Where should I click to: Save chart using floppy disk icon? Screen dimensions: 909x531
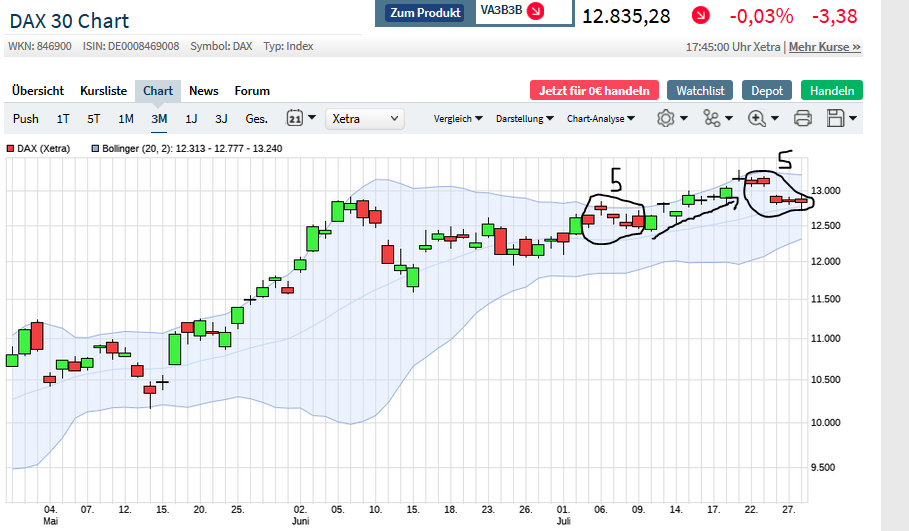pyautogui.click(x=835, y=118)
